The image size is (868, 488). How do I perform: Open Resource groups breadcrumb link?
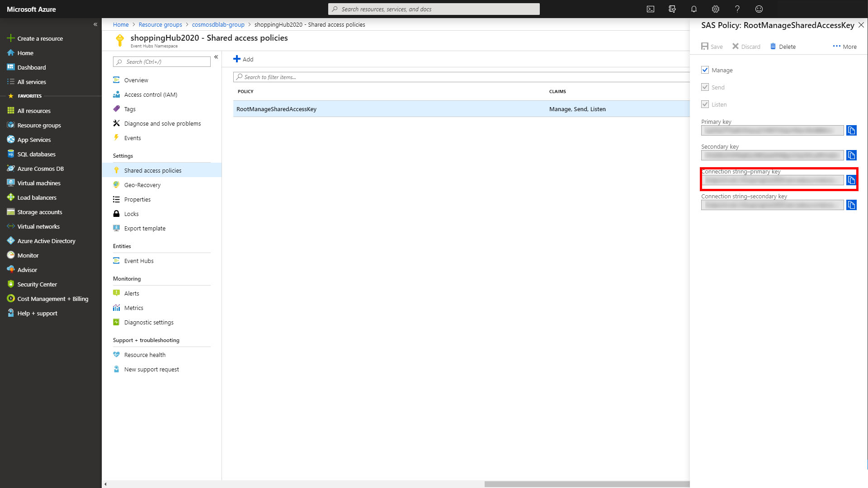160,25
